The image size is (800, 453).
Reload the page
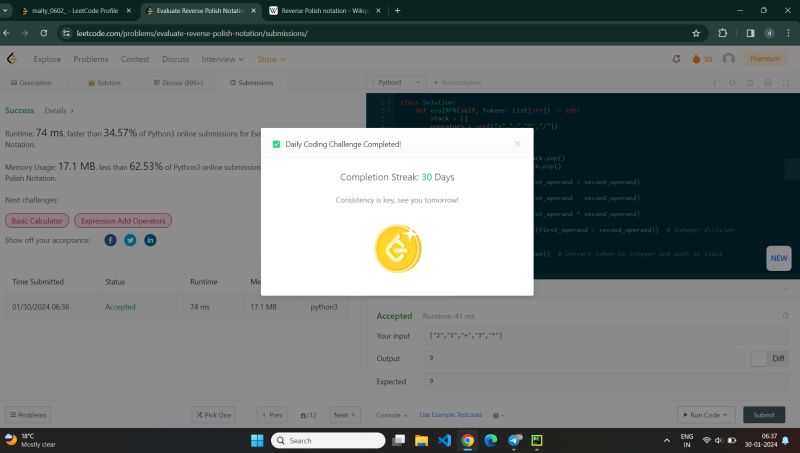pos(44,33)
